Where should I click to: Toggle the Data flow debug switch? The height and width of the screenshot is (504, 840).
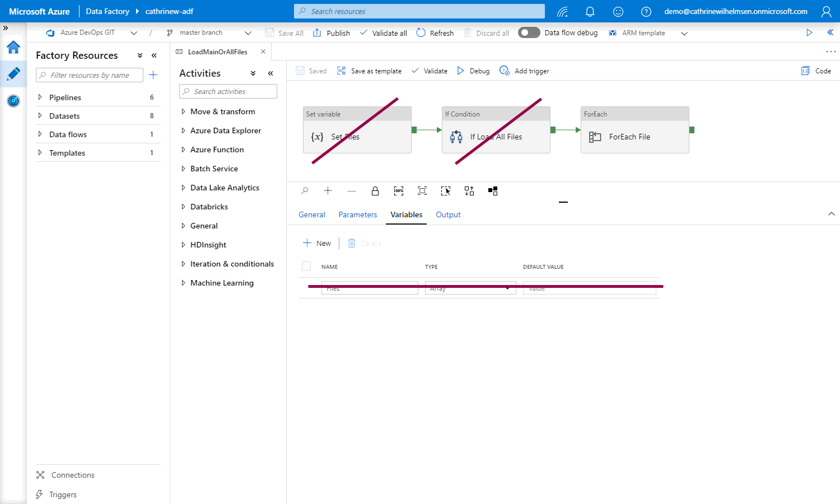point(529,33)
